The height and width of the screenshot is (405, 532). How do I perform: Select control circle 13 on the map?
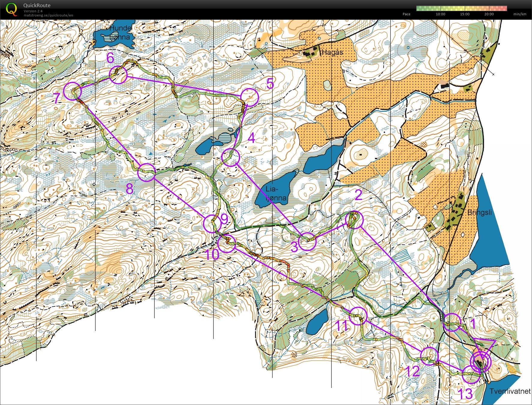(471, 374)
